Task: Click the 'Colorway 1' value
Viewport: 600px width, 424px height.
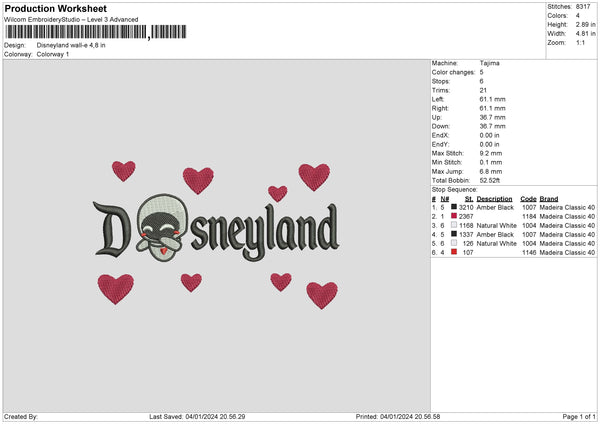Action: (53, 54)
